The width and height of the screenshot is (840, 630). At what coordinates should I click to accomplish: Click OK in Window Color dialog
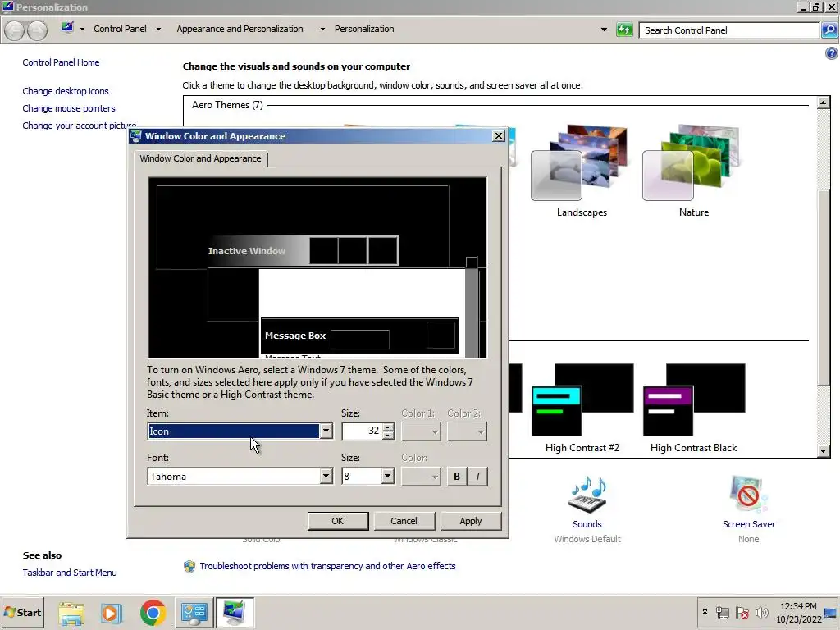coord(337,521)
